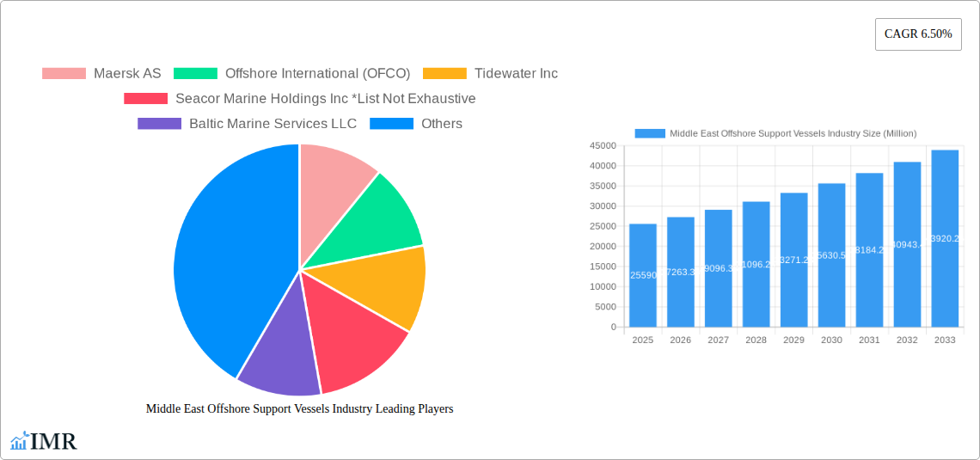Click the 2030 bar in the chart
980x460 pixels.
(x=832, y=255)
